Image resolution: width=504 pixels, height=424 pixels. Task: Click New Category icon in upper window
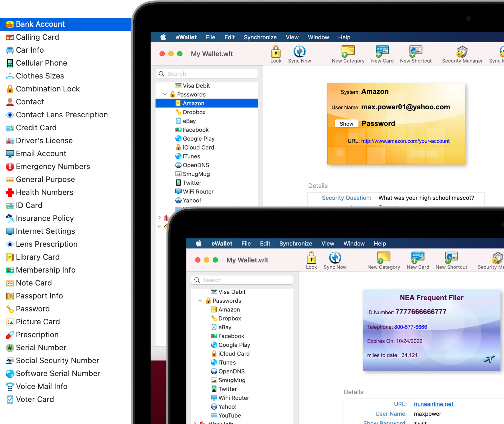point(348,52)
